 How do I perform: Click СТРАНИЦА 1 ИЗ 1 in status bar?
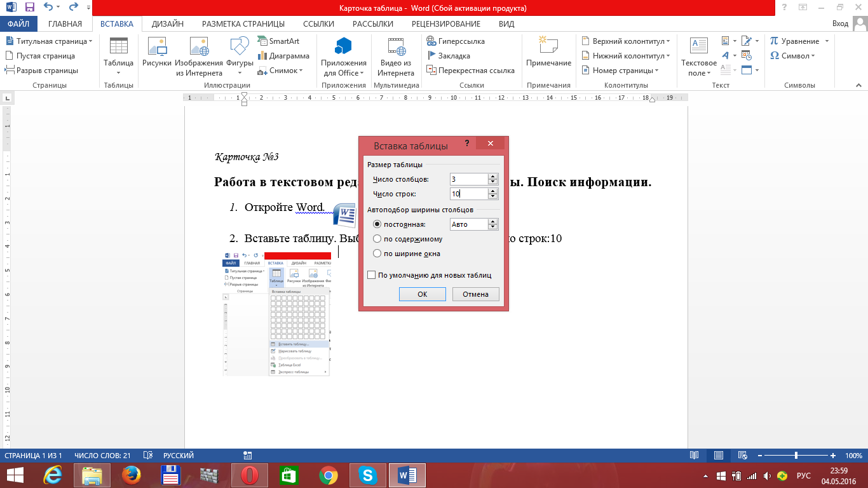click(34, 456)
